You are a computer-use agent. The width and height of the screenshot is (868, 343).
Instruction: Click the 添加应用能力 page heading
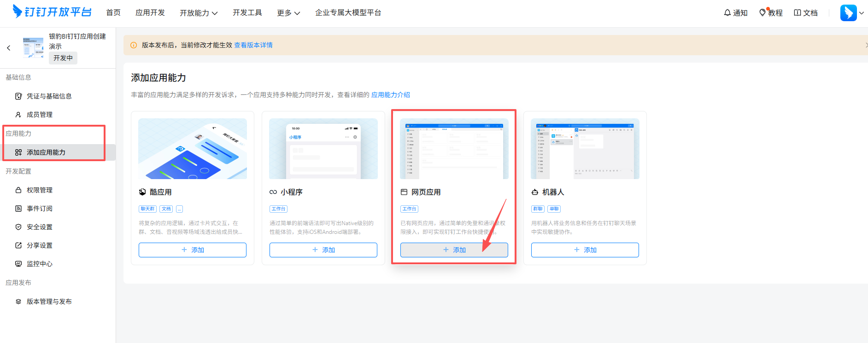click(x=158, y=78)
